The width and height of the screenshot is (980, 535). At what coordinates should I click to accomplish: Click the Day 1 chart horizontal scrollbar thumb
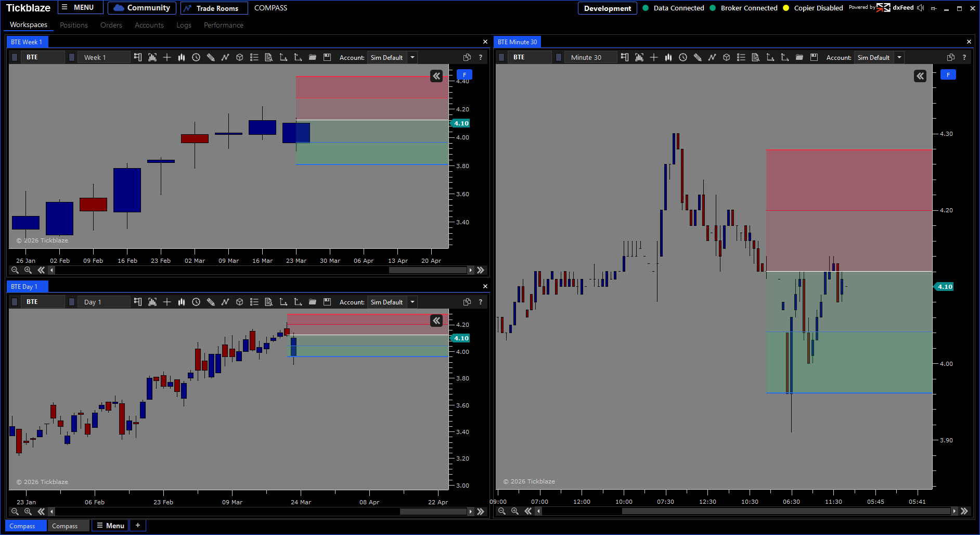click(433, 512)
